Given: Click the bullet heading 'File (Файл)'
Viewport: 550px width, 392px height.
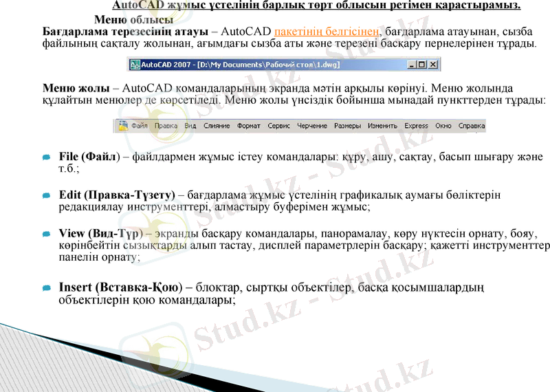Looking at the screenshot, I should [89, 157].
